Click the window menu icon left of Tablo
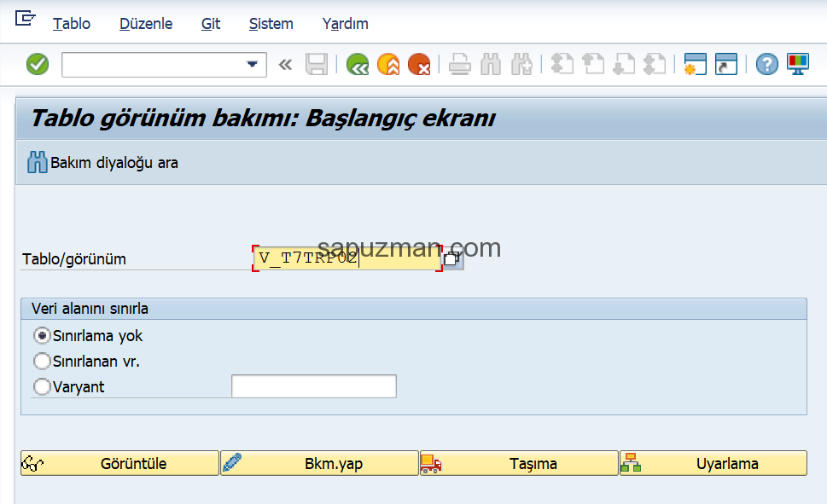This screenshot has height=504, width=827. pos(26,20)
